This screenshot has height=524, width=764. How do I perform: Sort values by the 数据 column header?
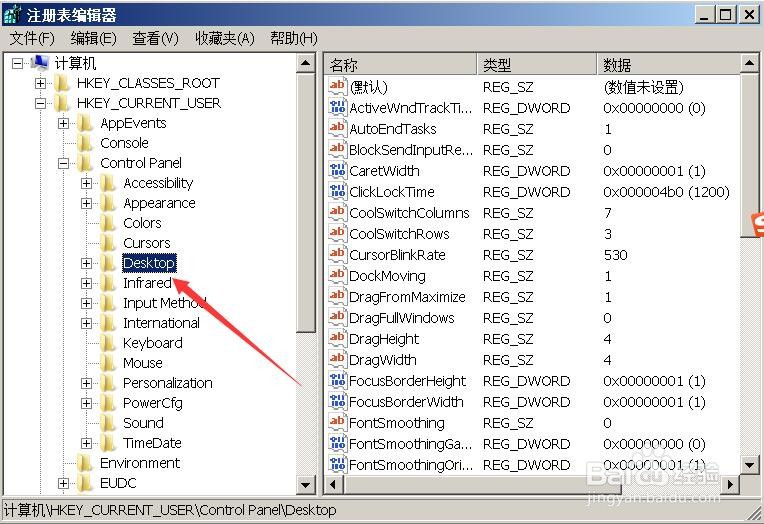coord(668,64)
